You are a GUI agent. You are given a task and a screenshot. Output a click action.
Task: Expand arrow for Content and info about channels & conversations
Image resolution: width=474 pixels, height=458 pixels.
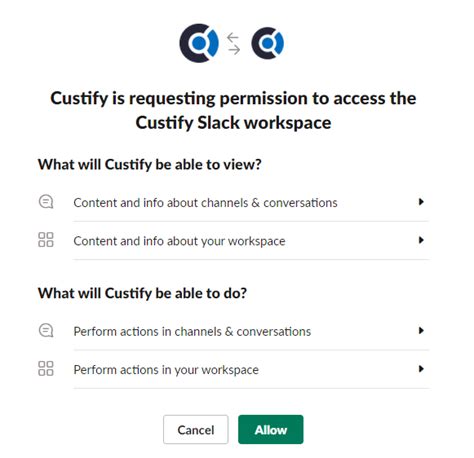(421, 202)
